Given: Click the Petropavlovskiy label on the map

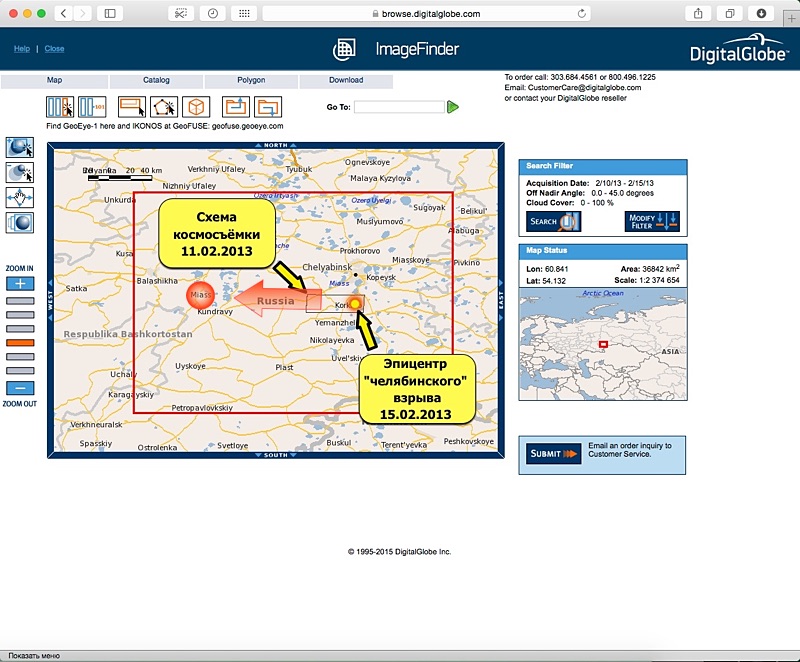Looking at the screenshot, I should (202, 408).
